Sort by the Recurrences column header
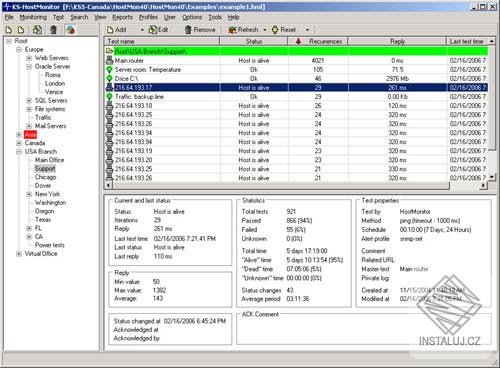This screenshot has width=500, height=368. pos(318,41)
